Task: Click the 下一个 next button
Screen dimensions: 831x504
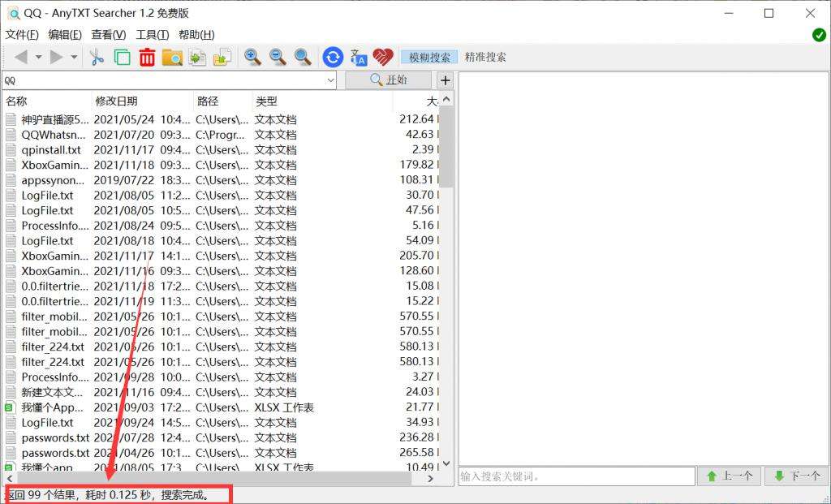Action: [796, 476]
